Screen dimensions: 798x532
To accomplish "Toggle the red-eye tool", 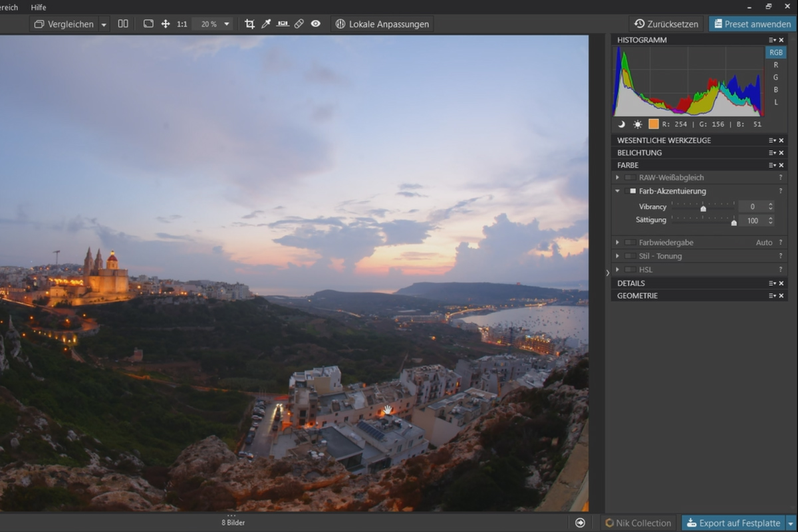I will pos(315,24).
